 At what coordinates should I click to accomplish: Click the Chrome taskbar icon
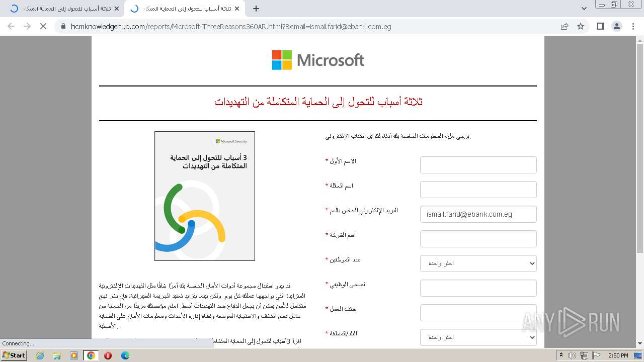click(91, 355)
